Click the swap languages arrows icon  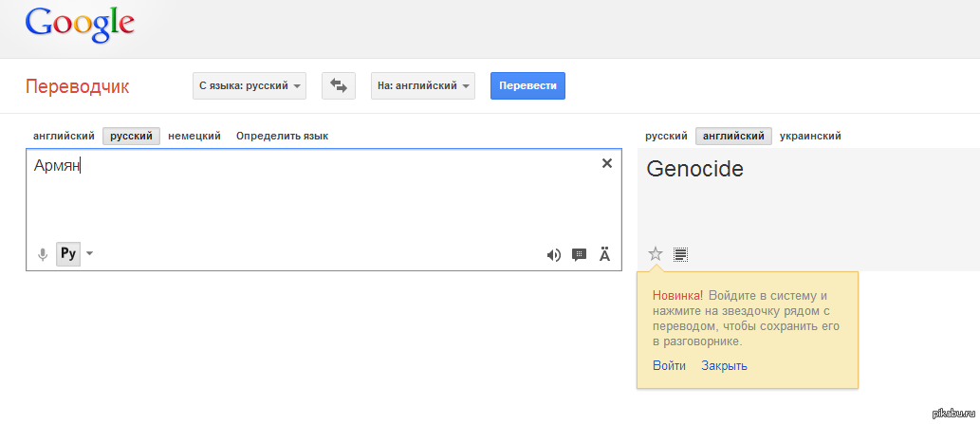click(x=339, y=85)
